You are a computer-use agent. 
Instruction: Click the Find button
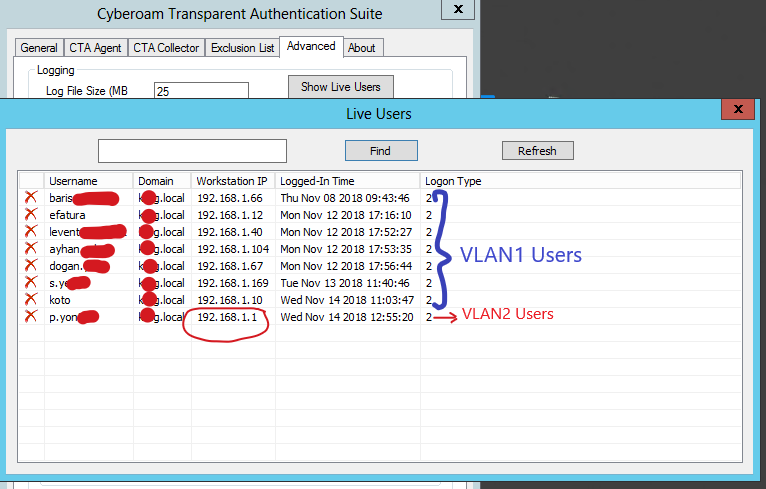pos(381,151)
